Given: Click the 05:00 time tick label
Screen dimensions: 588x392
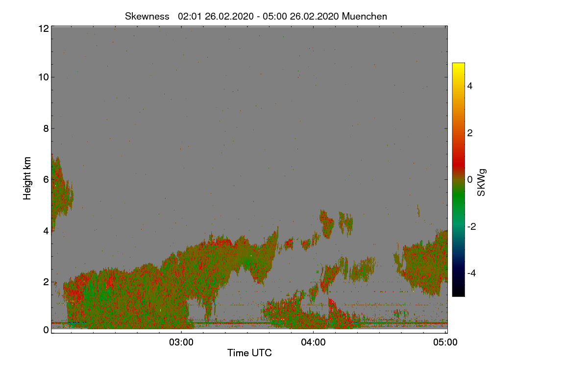Looking at the screenshot, I should pyautogui.click(x=445, y=342).
